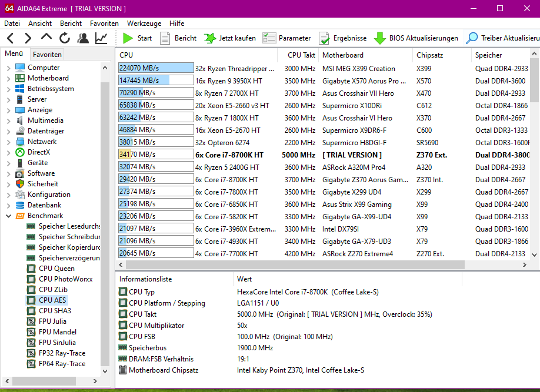Open Bericht report from the toolbar
This screenshot has width=540, height=392.
[x=178, y=38]
